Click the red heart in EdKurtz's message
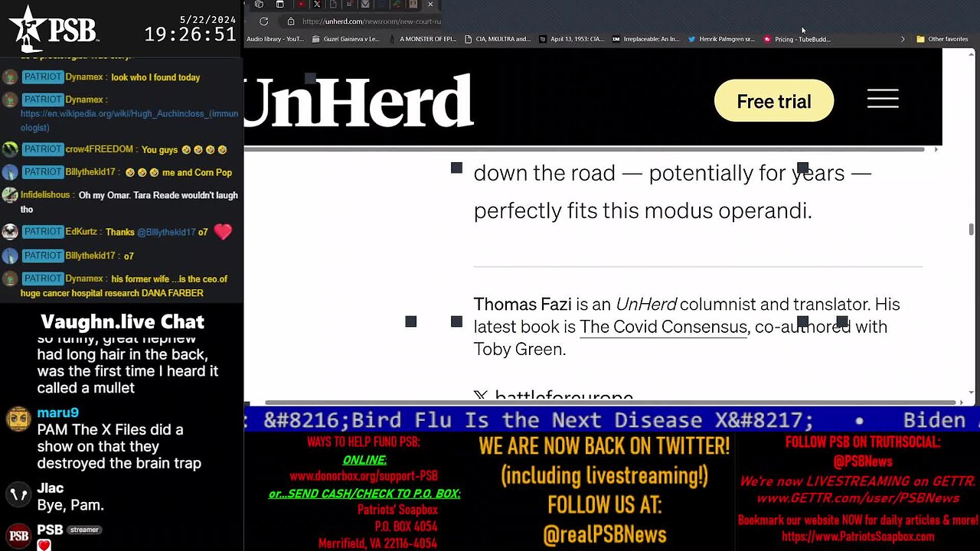The width and height of the screenshot is (980, 551). coord(223,232)
